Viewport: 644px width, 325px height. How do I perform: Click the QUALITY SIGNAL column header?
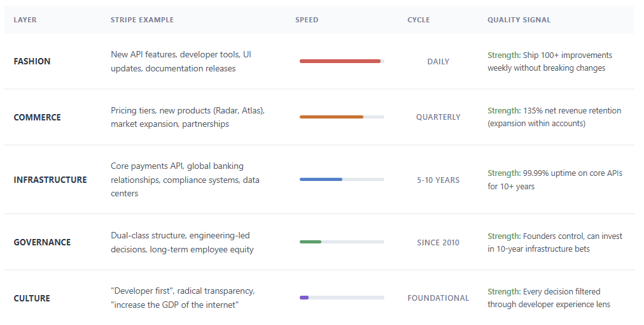tap(519, 20)
